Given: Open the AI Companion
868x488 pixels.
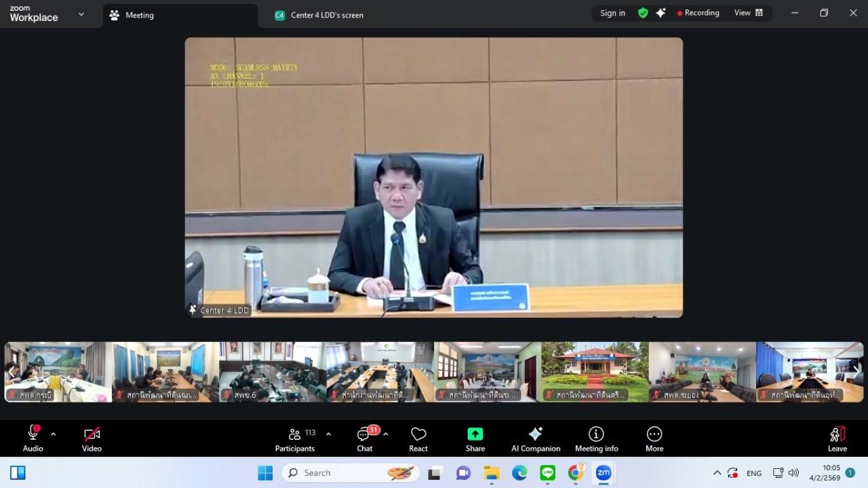Looking at the screenshot, I should point(536,438).
